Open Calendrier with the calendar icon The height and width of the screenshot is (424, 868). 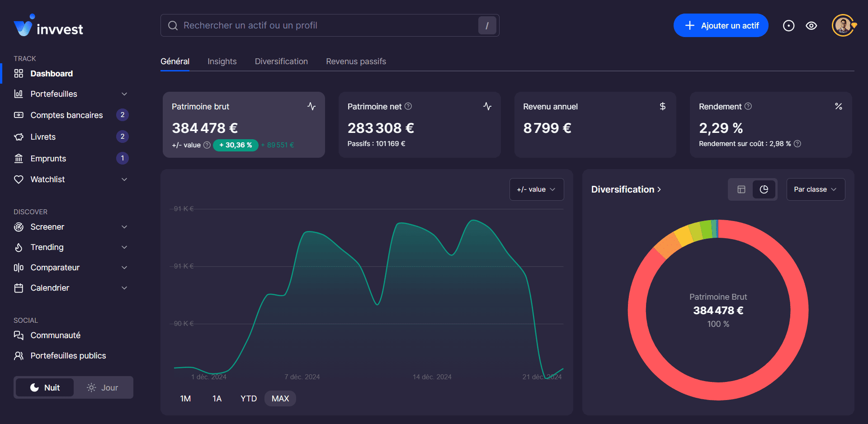click(19, 287)
